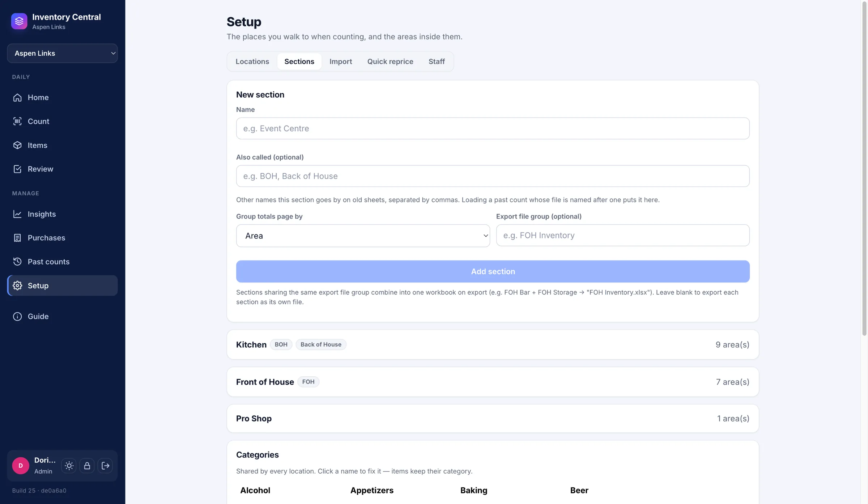
Task: Click the 9 area(s) count
Action: (x=732, y=344)
